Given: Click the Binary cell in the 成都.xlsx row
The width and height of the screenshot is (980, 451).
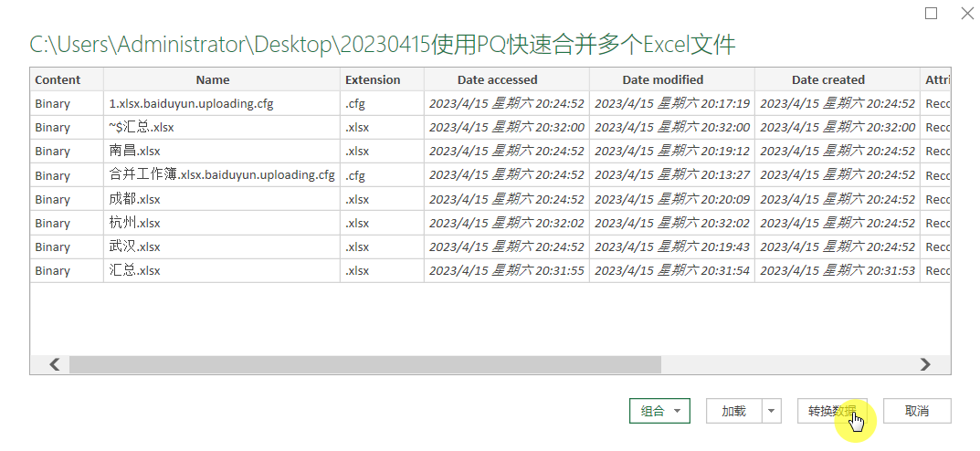Looking at the screenshot, I should pyautogui.click(x=67, y=199).
